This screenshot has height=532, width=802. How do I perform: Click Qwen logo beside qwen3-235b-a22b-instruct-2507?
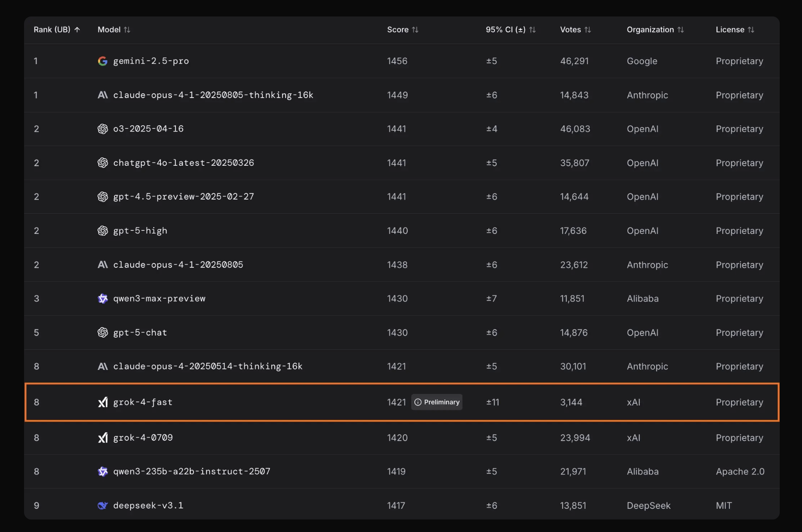pyautogui.click(x=102, y=471)
